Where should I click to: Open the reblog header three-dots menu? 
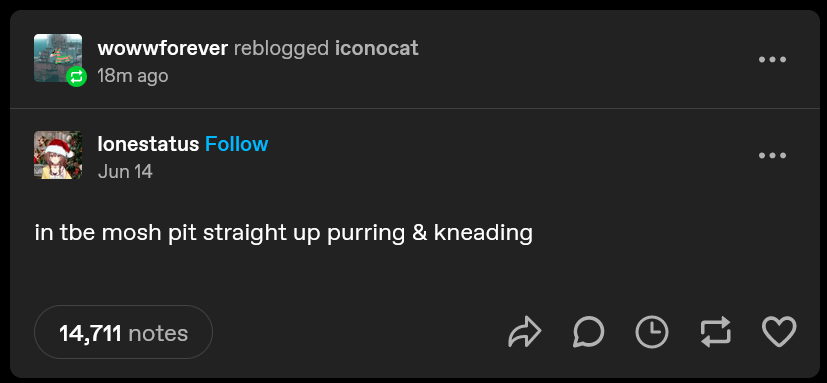pyautogui.click(x=772, y=60)
